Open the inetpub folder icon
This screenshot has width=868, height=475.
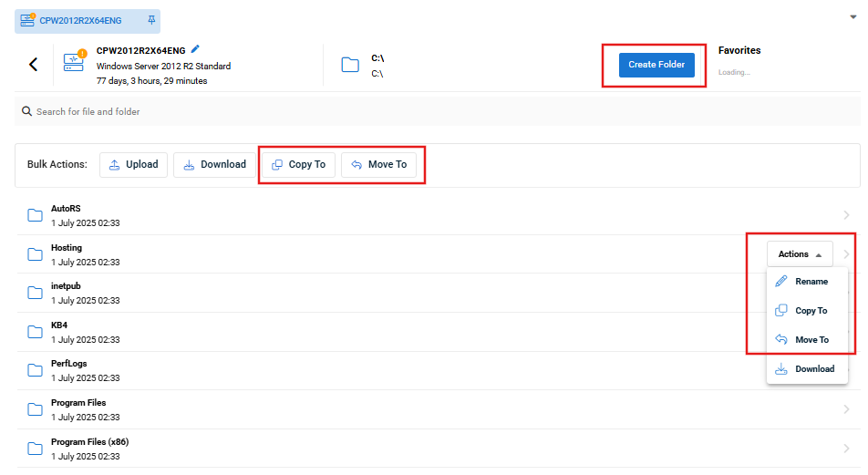click(35, 293)
